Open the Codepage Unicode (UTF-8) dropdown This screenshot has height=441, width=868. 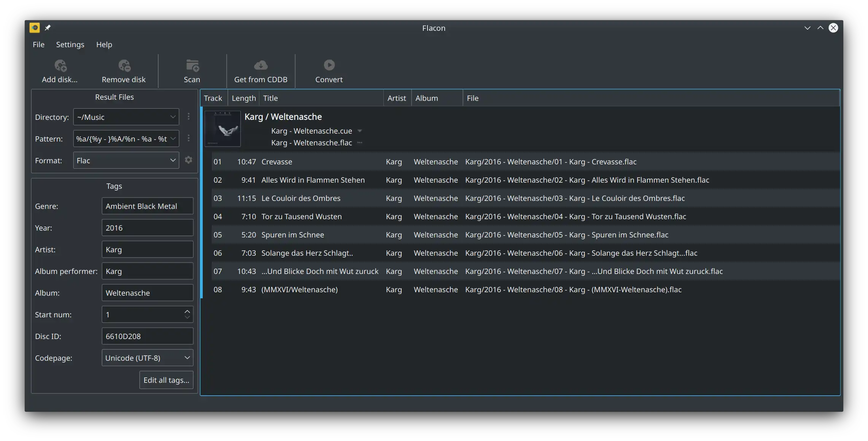tap(147, 358)
